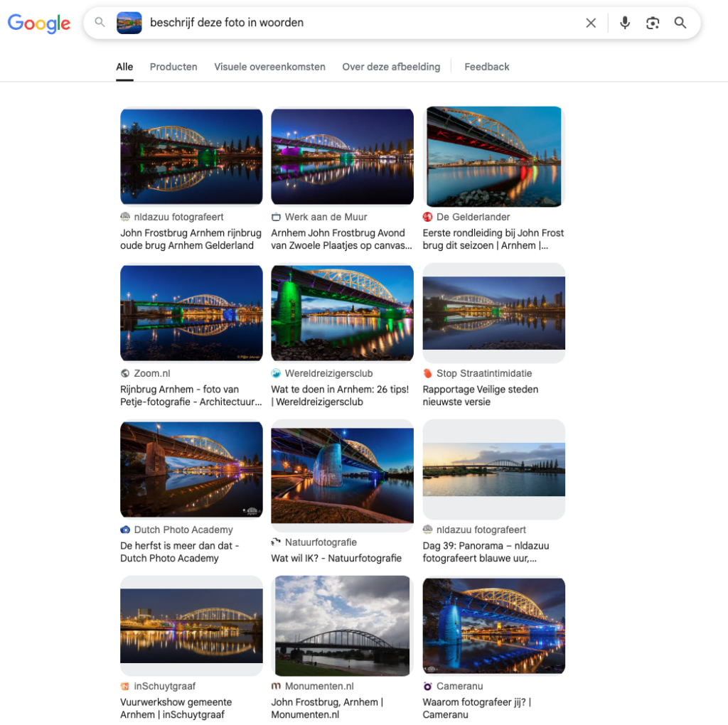The height and width of the screenshot is (725, 728).
Task: Click 'Rijnbrug Arnhem - foto van Petje-fotografie' title
Action: pyautogui.click(x=191, y=395)
